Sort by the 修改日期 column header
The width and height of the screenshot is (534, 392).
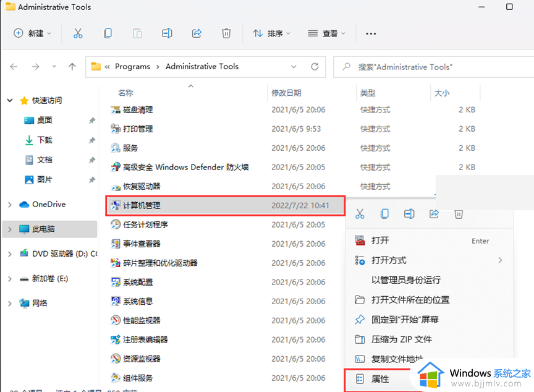286,93
